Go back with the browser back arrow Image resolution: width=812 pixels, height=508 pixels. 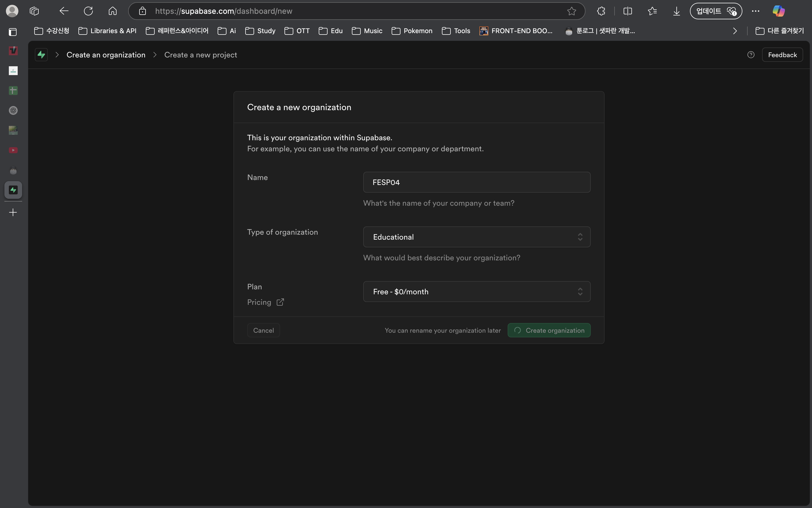[64, 11]
